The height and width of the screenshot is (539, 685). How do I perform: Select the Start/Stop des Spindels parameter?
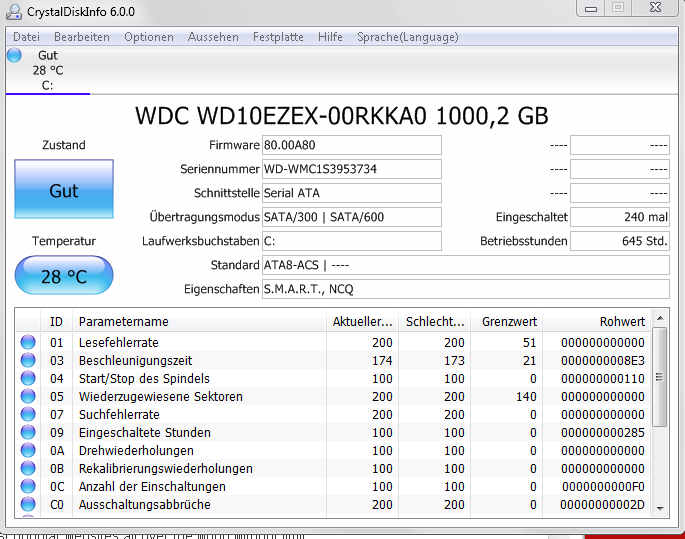pyautogui.click(x=144, y=379)
